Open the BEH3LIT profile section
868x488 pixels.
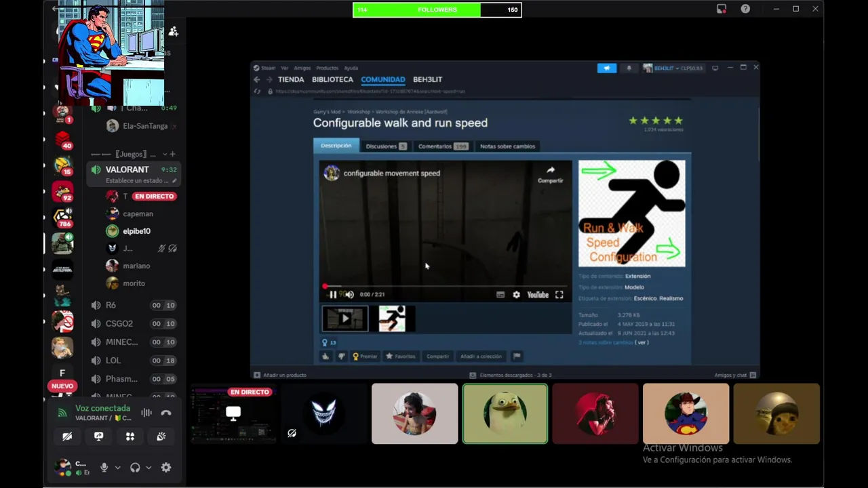point(427,79)
